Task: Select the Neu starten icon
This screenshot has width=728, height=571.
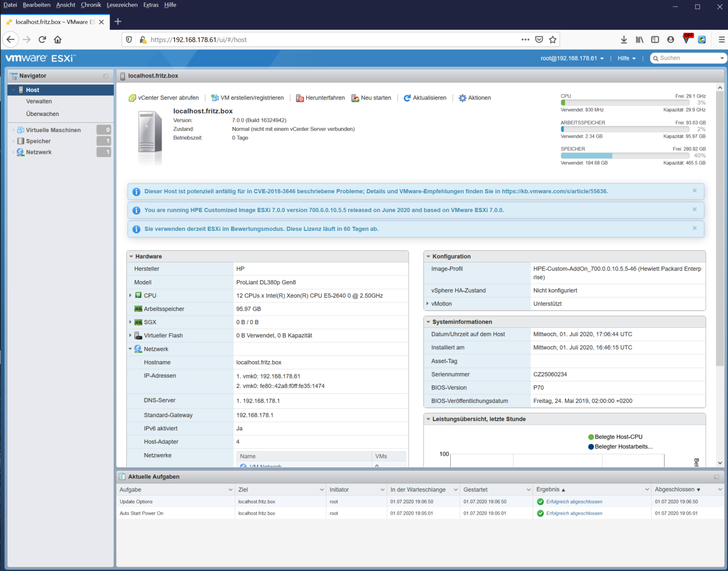Action: pos(355,98)
